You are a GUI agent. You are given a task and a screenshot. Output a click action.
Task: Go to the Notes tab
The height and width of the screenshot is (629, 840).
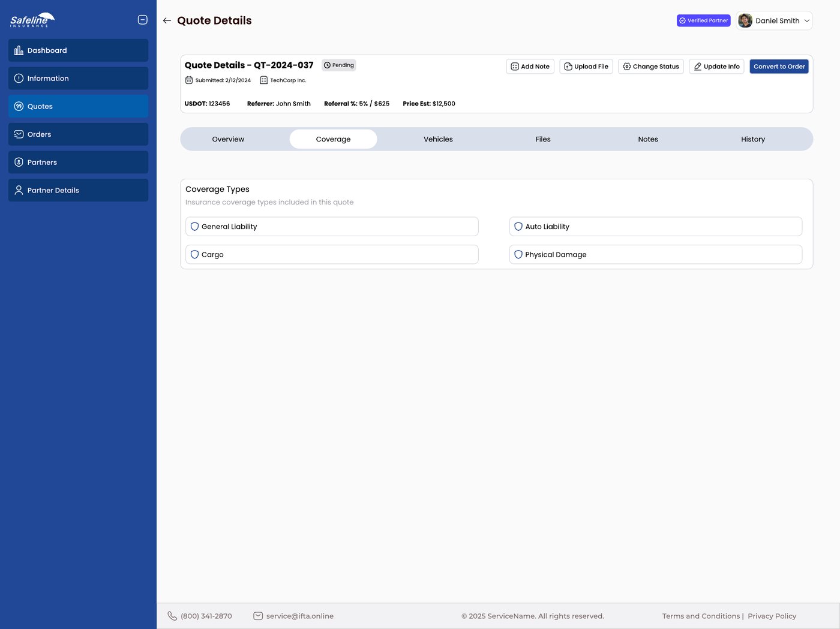(x=648, y=139)
